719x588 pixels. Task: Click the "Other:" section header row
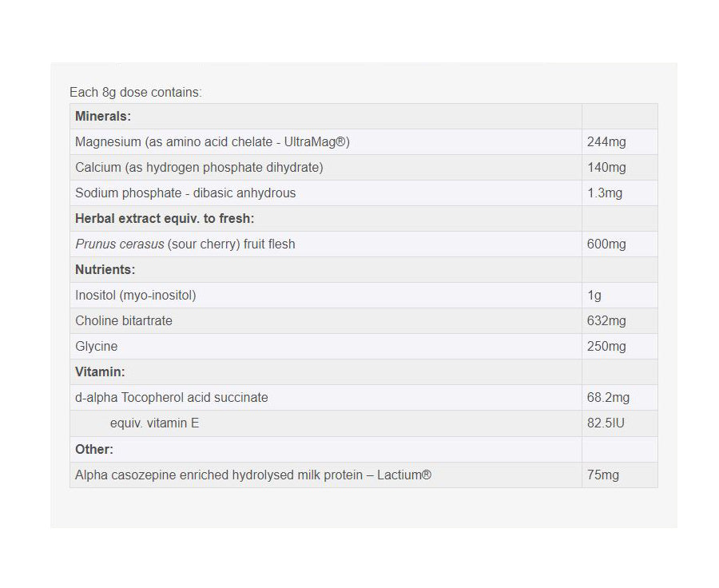tap(94, 450)
